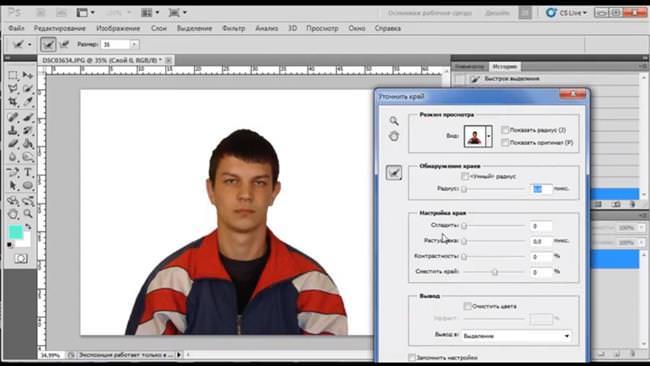Select the Rotate View tool in toolbox
The width and height of the screenshot is (650, 366).
[x=13, y=214]
